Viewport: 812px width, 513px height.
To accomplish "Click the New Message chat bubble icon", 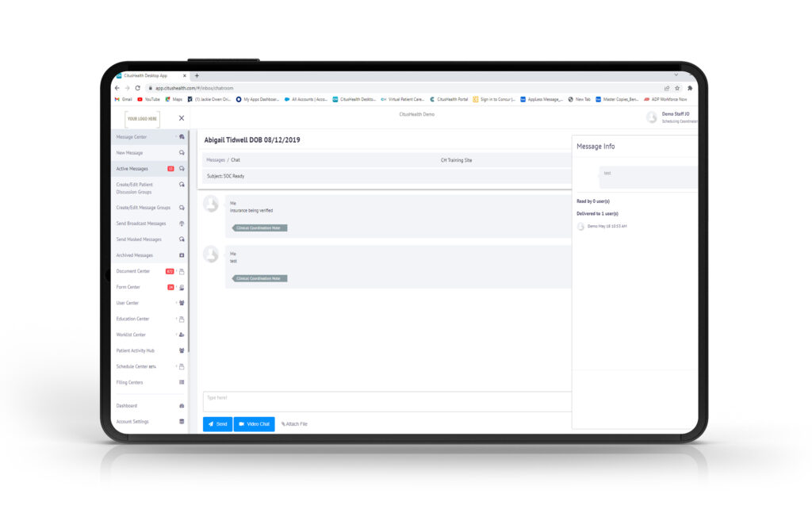I will [182, 153].
